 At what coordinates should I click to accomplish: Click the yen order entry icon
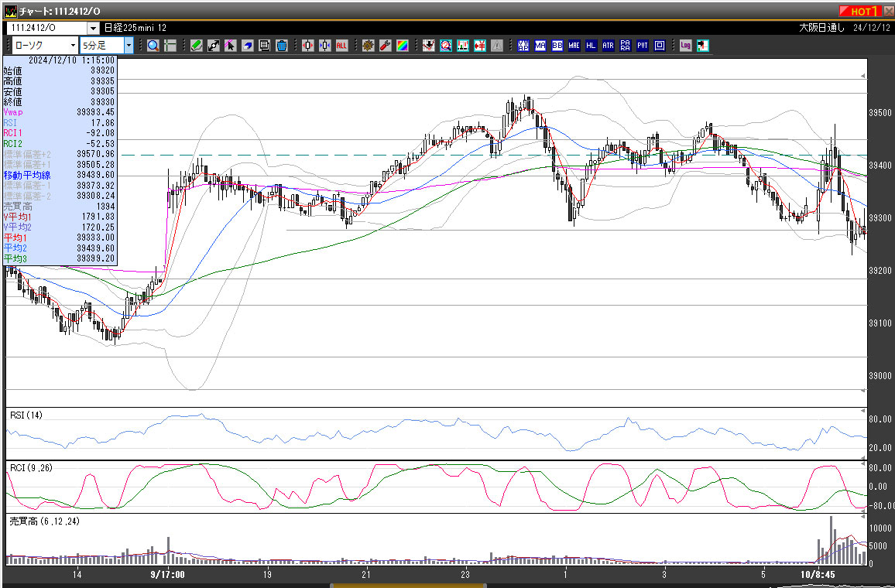point(480,46)
